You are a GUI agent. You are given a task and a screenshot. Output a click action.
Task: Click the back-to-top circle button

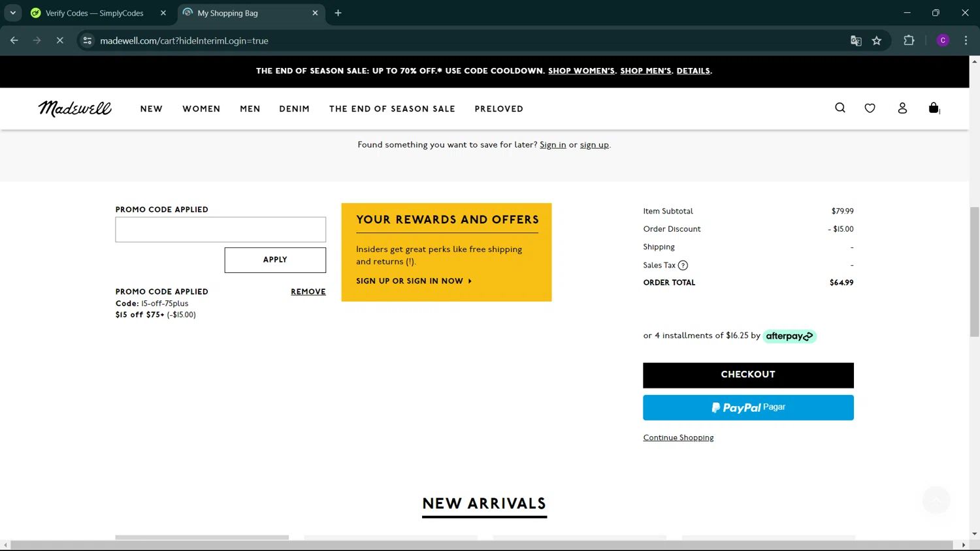(x=936, y=500)
